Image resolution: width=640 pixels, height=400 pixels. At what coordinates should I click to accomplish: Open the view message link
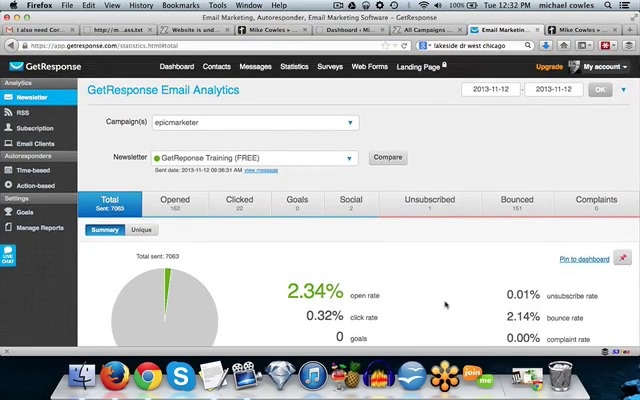click(x=261, y=170)
